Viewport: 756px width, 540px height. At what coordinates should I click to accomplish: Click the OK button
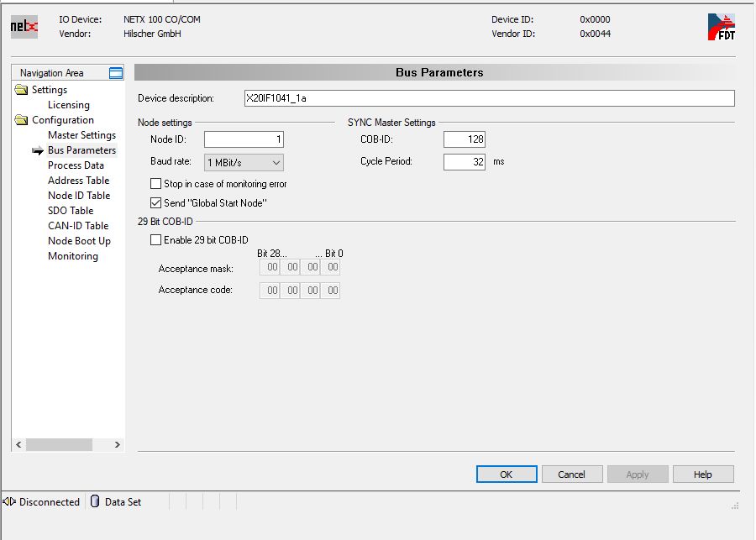pyautogui.click(x=507, y=474)
